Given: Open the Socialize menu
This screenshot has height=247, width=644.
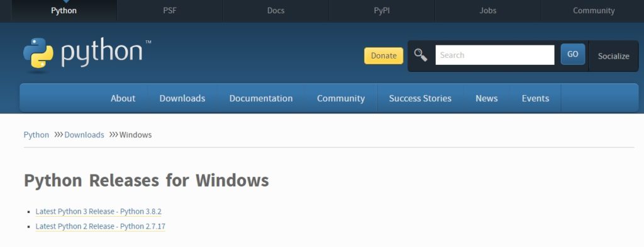Looking at the screenshot, I should point(614,56).
